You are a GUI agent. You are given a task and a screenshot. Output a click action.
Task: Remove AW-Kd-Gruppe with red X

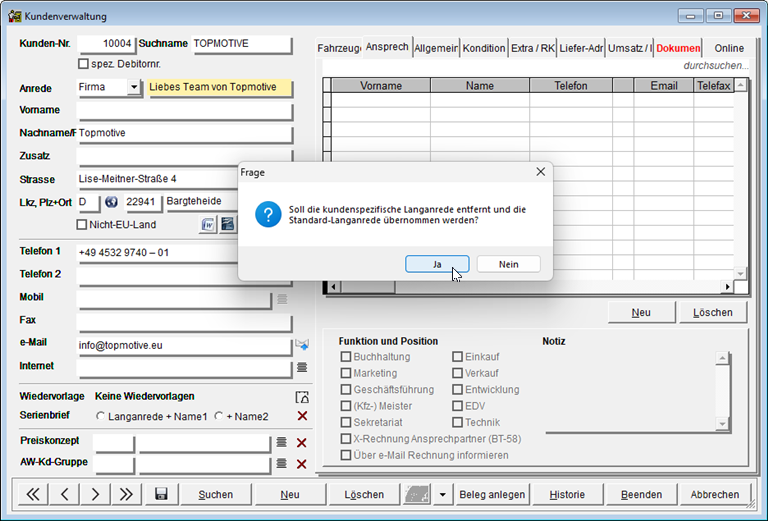tap(302, 464)
